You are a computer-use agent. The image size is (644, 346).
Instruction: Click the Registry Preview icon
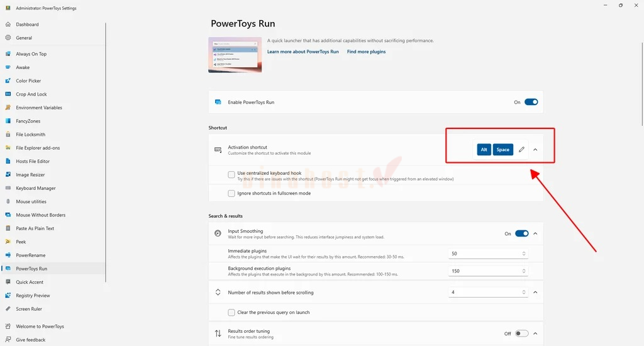click(8, 296)
